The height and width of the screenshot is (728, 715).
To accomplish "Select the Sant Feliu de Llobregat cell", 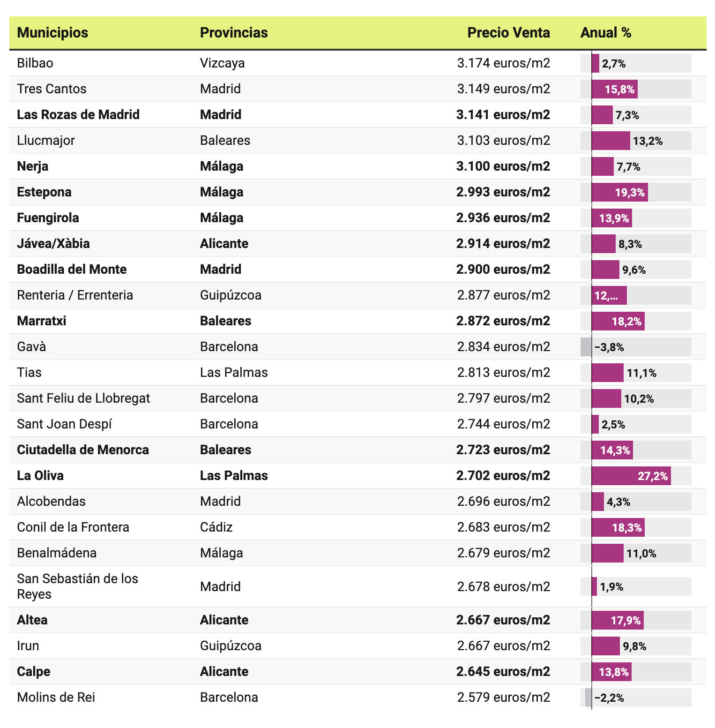I will coord(83,398).
